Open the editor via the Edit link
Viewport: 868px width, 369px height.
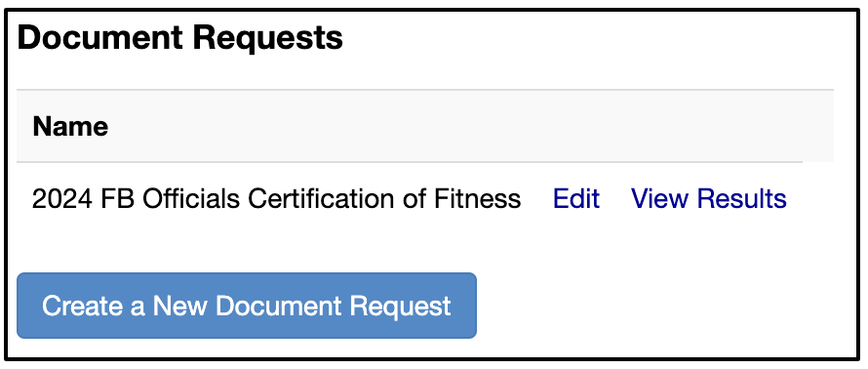coord(576,198)
